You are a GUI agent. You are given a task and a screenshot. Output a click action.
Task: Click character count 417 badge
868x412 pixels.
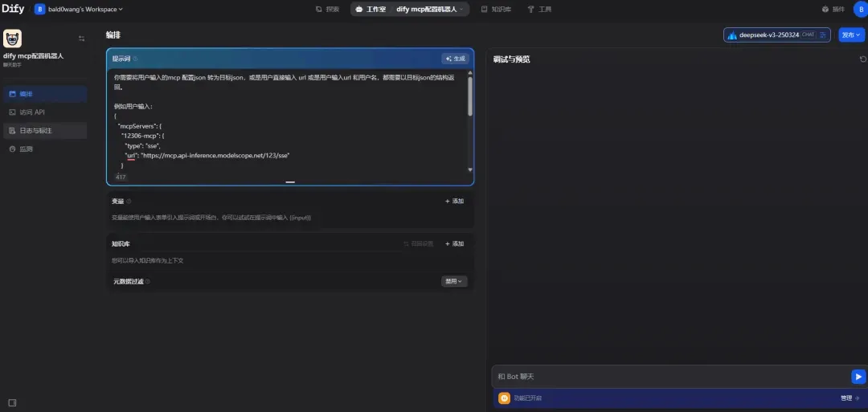pos(121,177)
